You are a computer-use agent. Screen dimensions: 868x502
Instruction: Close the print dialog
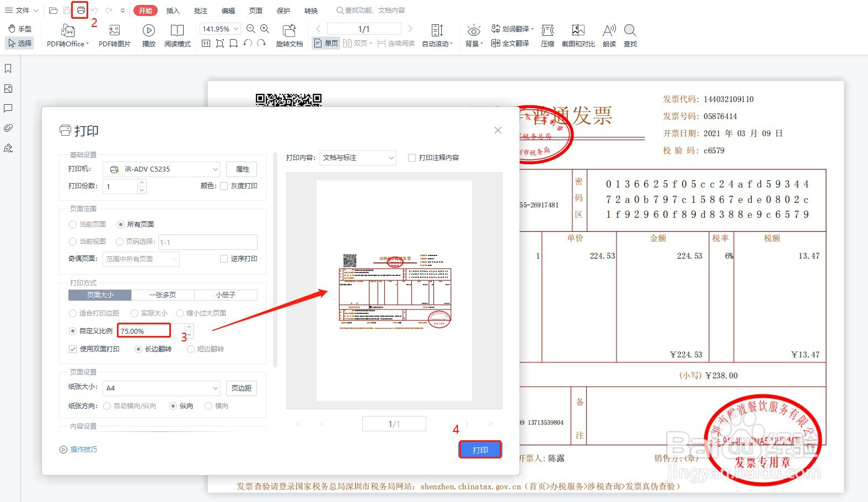click(498, 130)
